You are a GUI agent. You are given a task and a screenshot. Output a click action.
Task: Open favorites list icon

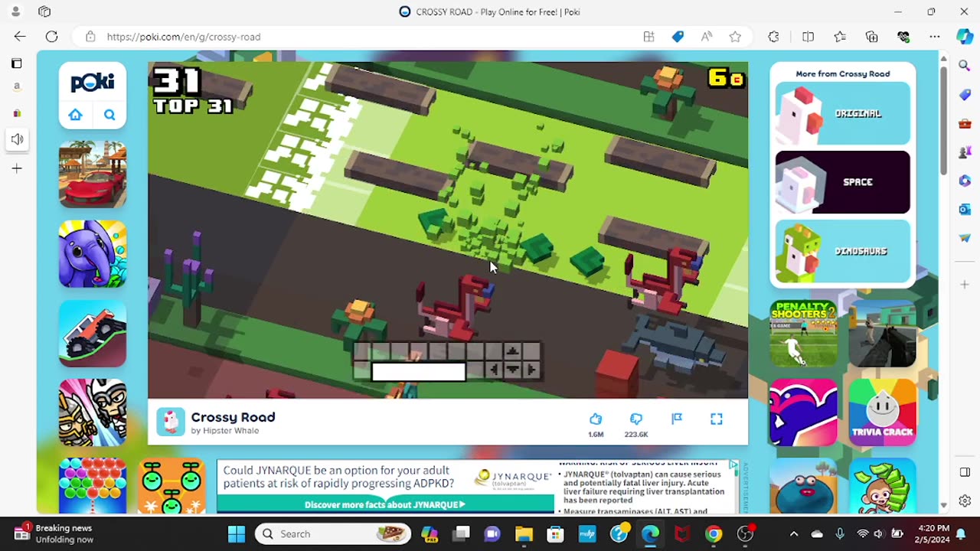point(840,37)
